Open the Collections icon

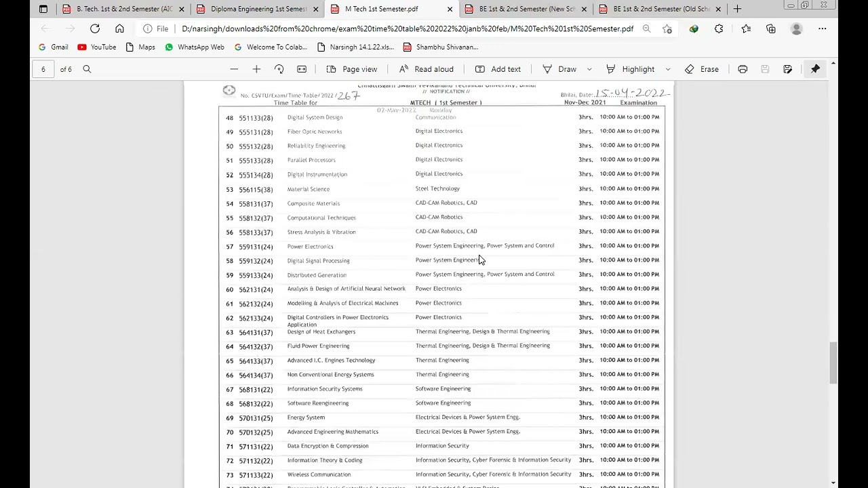click(x=771, y=28)
